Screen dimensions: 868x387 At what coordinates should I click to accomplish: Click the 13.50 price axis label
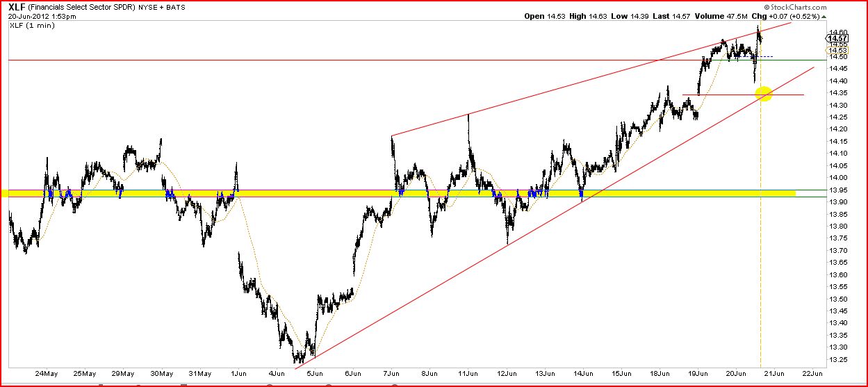click(x=837, y=298)
